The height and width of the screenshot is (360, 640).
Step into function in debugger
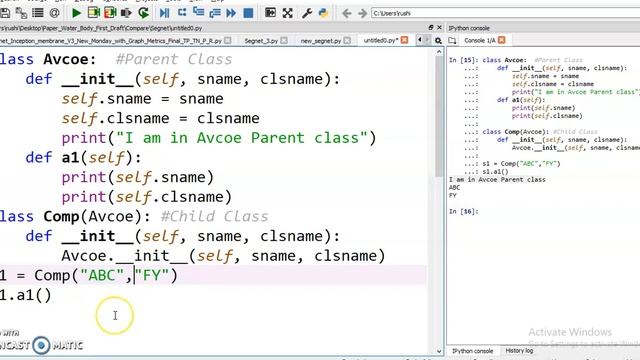click(198, 13)
